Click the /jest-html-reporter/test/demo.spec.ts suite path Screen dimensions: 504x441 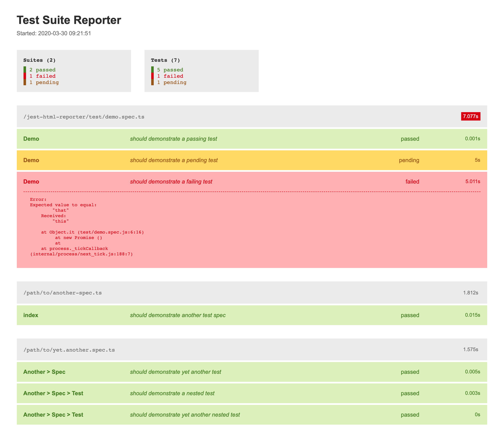click(84, 117)
